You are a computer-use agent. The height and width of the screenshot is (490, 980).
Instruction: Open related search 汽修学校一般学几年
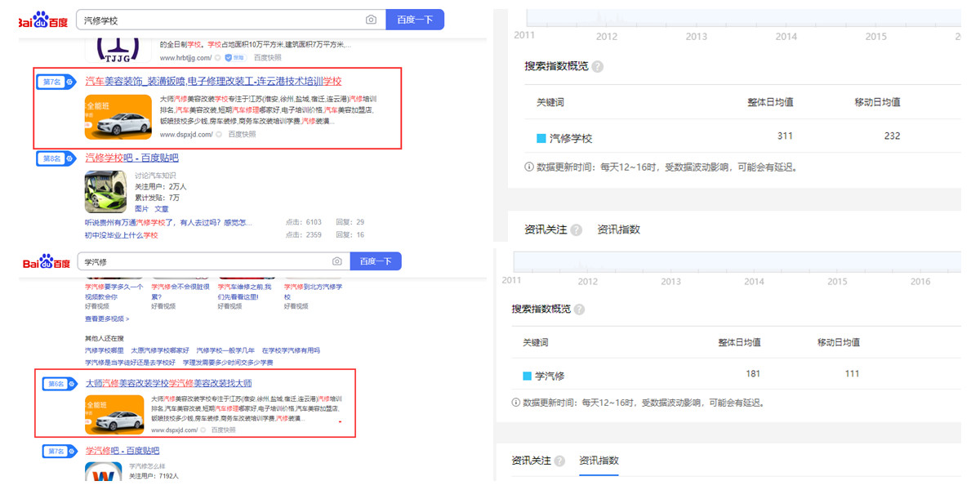225,350
